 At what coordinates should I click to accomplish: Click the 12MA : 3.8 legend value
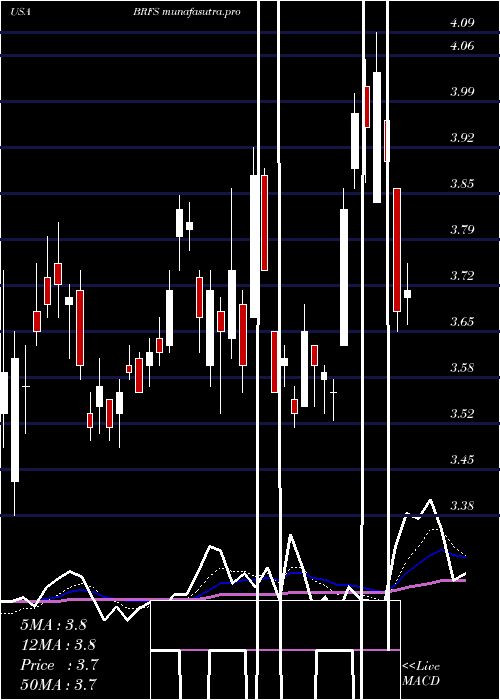[x=58, y=645]
